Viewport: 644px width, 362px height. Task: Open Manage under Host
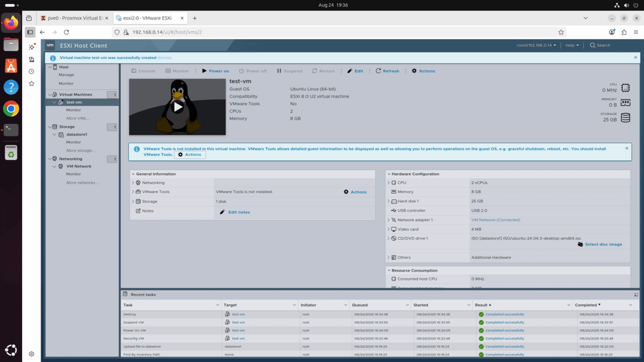pyautogui.click(x=66, y=75)
